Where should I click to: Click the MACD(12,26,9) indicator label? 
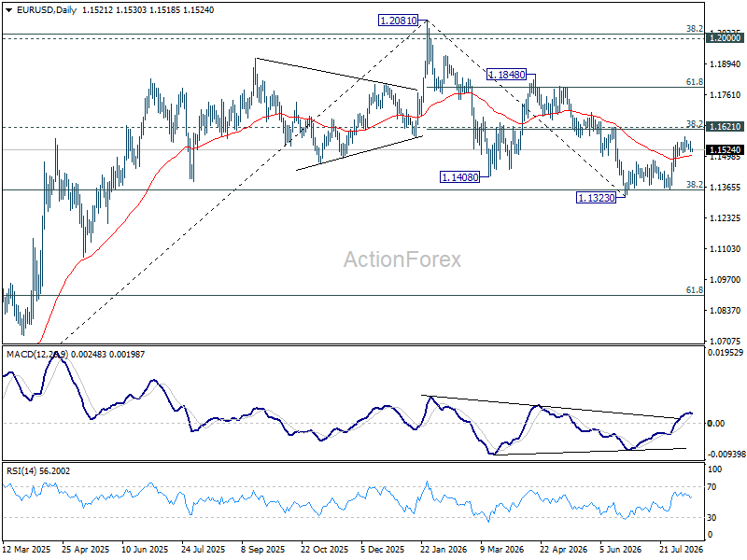pos(37,355)
